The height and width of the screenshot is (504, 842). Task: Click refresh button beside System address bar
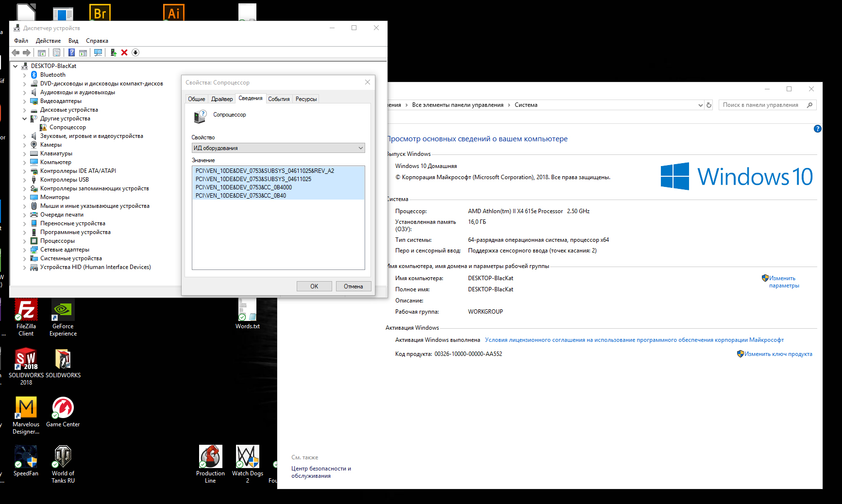tap(709, 105)
